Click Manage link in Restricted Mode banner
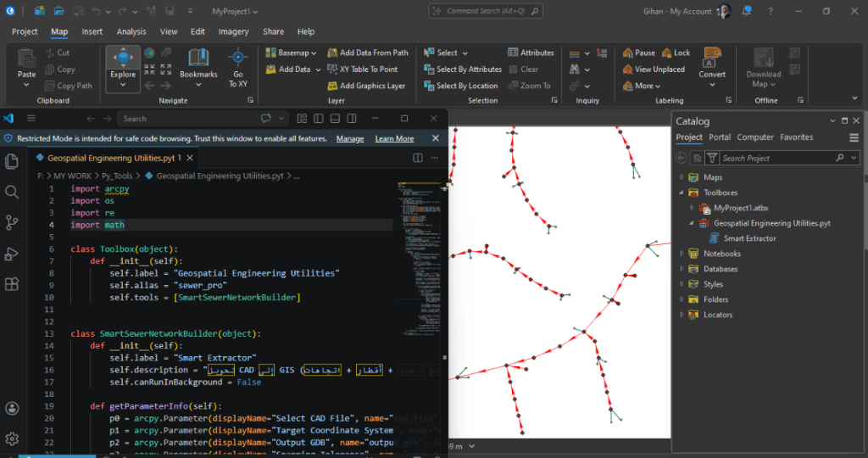 [x=350, y=138]
